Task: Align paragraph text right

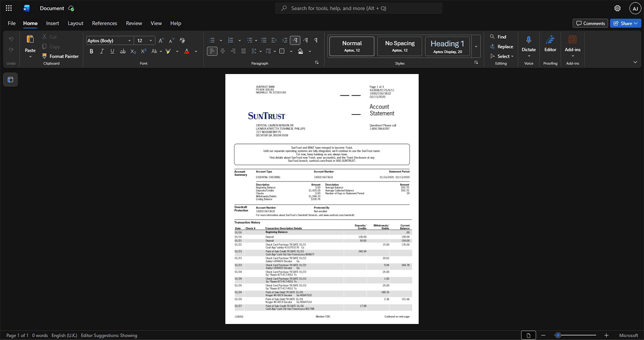Action: click(x=233, y=51)
